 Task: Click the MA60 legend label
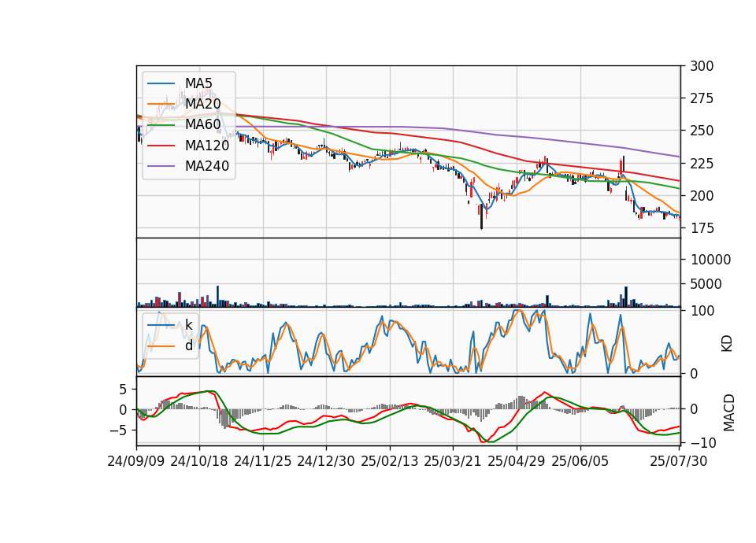(x=203, y=124)
